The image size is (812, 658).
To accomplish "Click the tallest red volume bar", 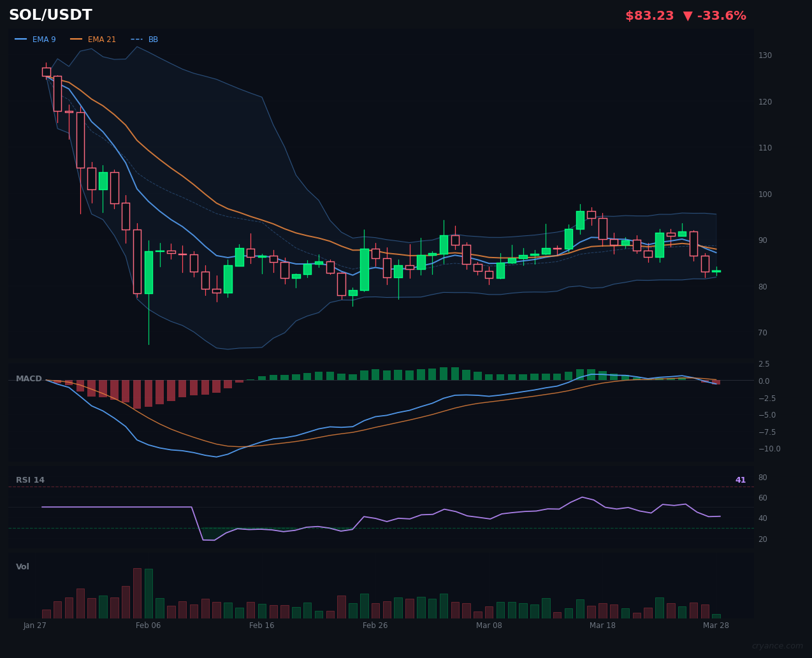I will 137,593.
